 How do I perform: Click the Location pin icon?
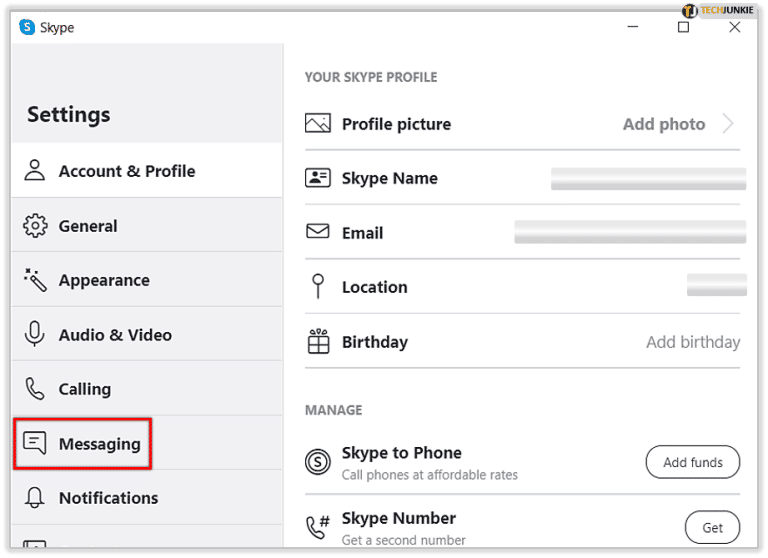point(318,286)
